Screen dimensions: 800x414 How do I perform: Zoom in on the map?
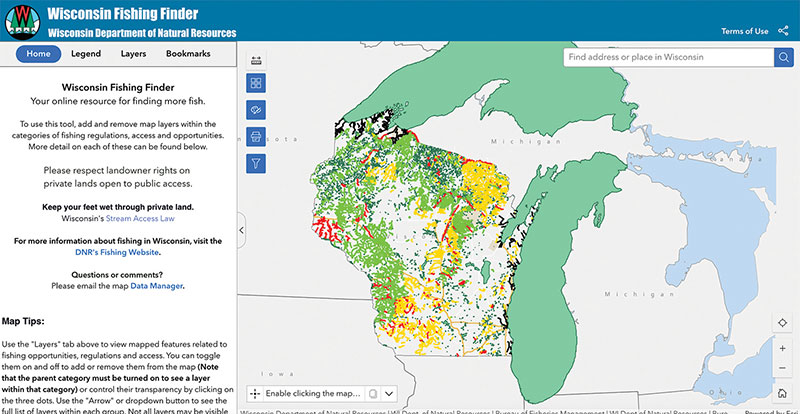coord(782,349)
